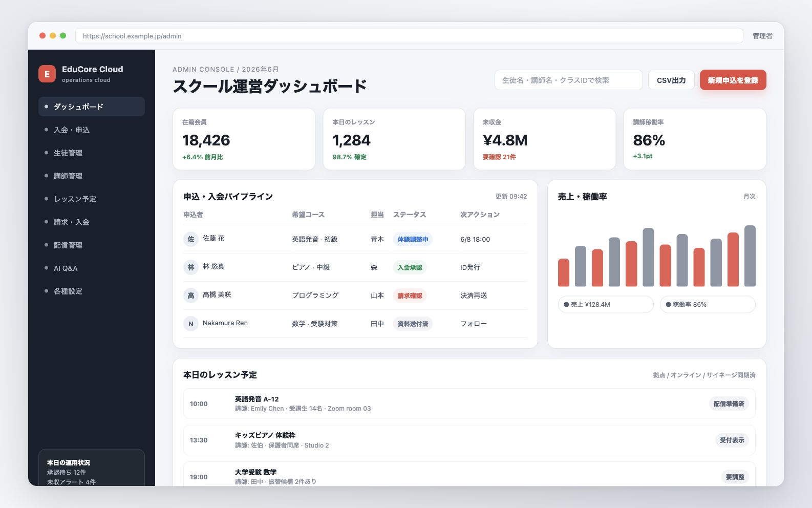Go to 生徒管理 in the sidebar
Image resolution: width=812 pixels, height=508 pixels.
(92, 153)
